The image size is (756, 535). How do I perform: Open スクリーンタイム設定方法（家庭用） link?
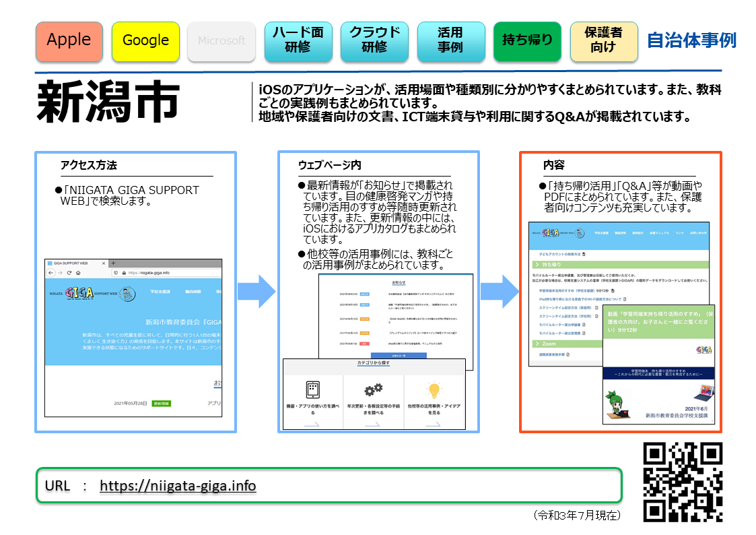pyautogui.click(x=565, y=308)
